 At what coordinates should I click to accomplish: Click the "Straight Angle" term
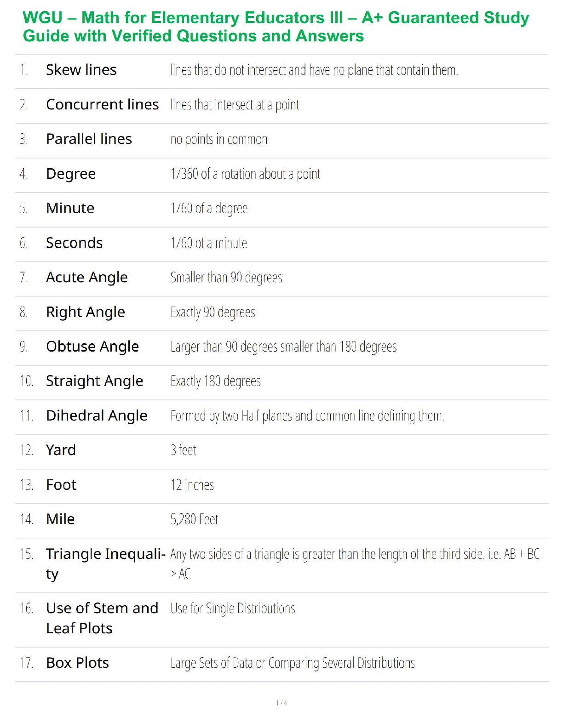pyautogui.click(x=94, y=381)
